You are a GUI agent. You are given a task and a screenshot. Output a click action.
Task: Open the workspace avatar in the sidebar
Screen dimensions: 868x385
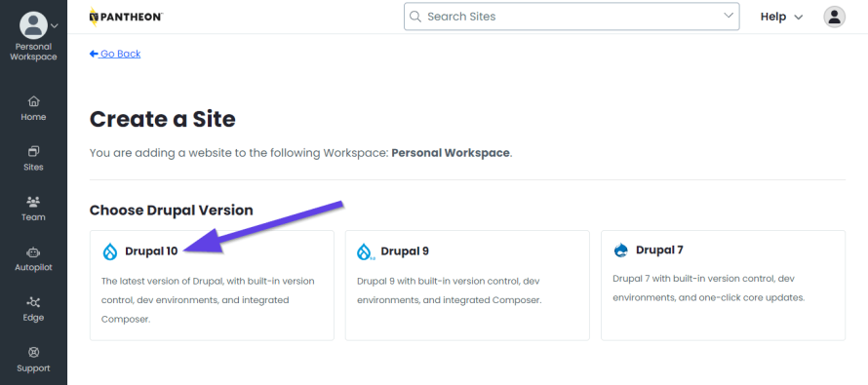(33, 25)
